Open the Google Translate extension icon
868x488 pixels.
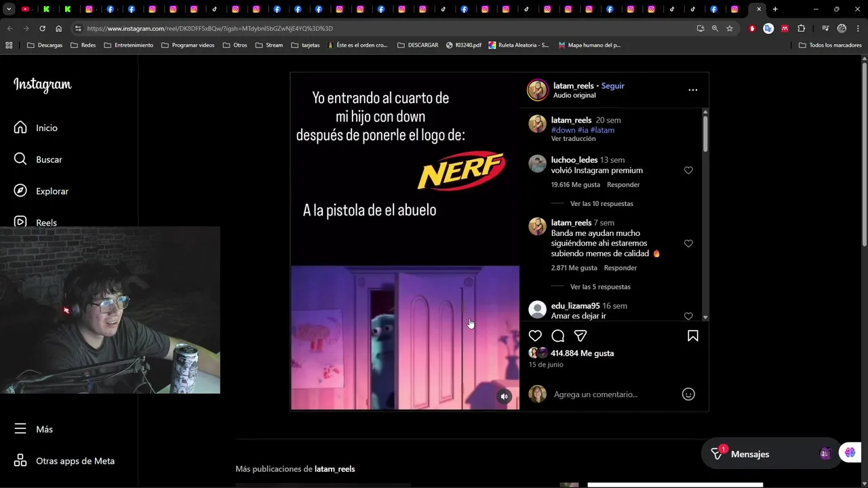(x=768, y=28)
